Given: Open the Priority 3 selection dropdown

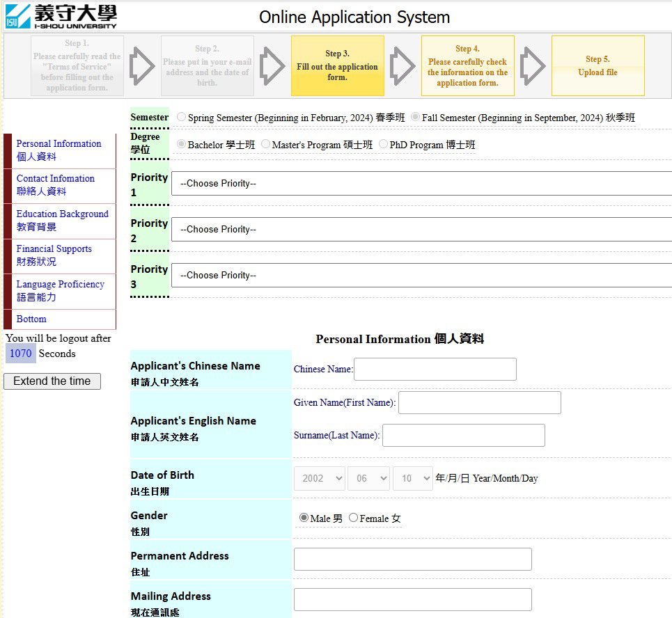Looking at the screenshot, I should tap(421, 276).
